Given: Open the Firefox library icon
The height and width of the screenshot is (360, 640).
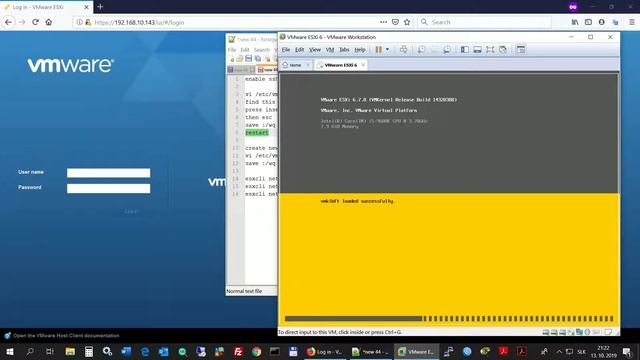Looking at the screenshot, I should pos(575,22).
